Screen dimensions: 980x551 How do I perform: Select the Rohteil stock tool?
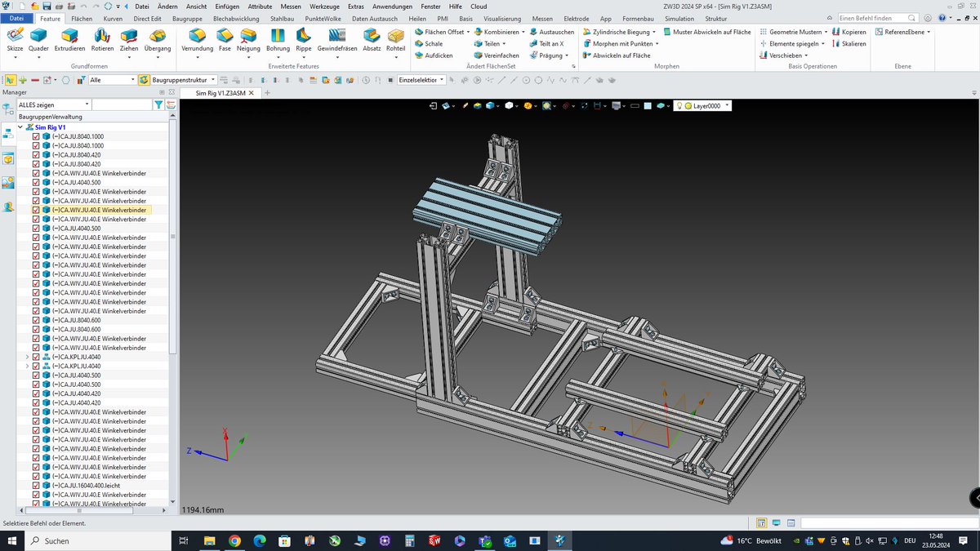point(396,39)
